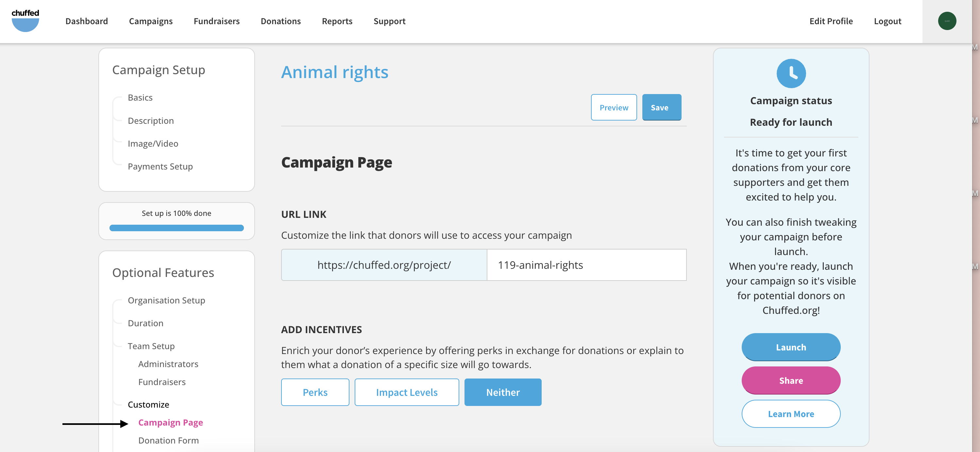
Task: Preview the campaign page
Action: (614, 107)
